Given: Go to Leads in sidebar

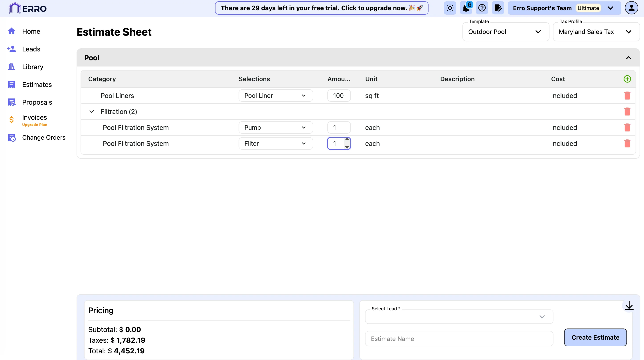Looking at the screenshot, I should (x=31, y=49).
